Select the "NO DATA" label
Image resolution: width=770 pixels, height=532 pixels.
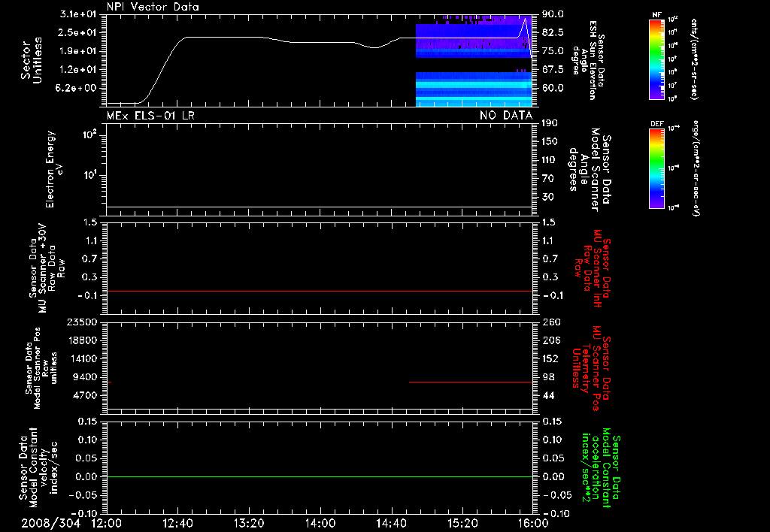click(x=506, y=115)
